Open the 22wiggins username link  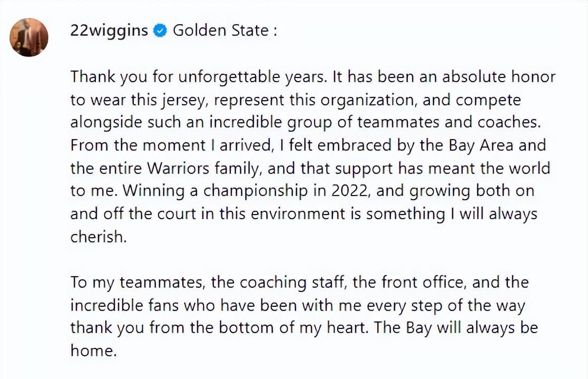tap(109, 31)
